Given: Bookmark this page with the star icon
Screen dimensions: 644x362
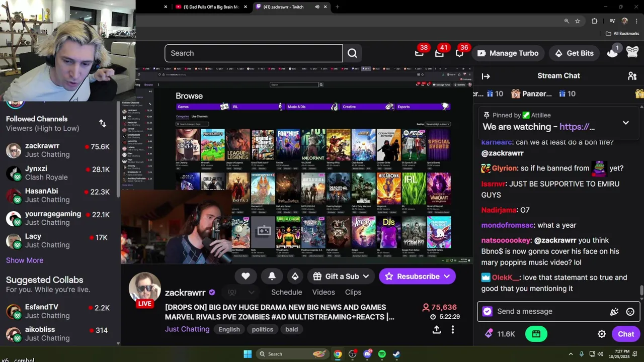Looking at the screenshot, I should pos(578,21).
